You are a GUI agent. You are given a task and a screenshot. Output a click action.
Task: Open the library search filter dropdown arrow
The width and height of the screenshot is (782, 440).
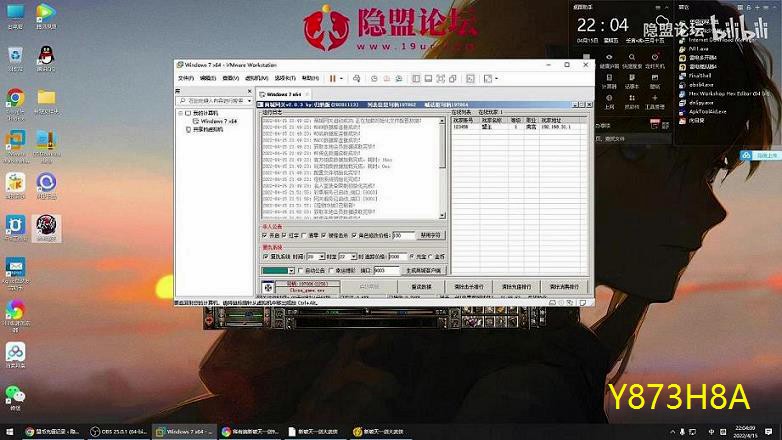click(x=249, y=101)
